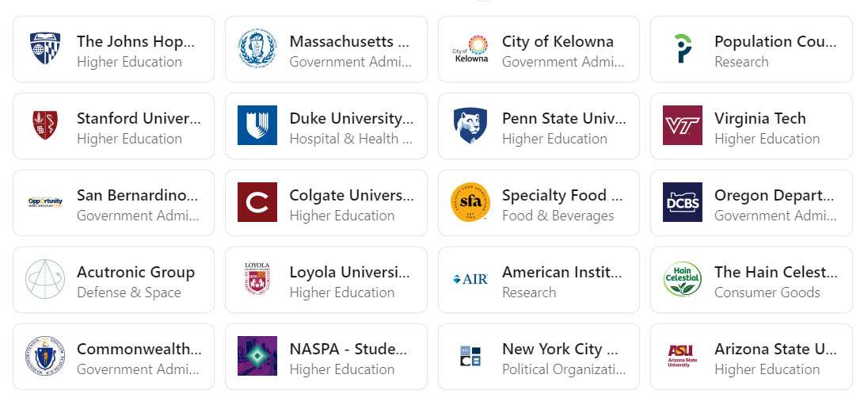Select the New York City organization card
Image resolution: width=868 pixels, height=409 pixels.
click(539, 357)
